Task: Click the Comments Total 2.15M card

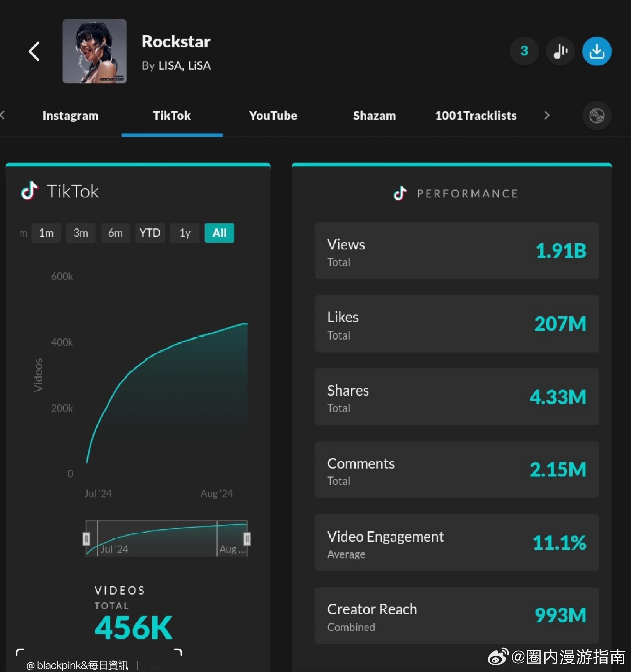Action: [x=457, y=470]
